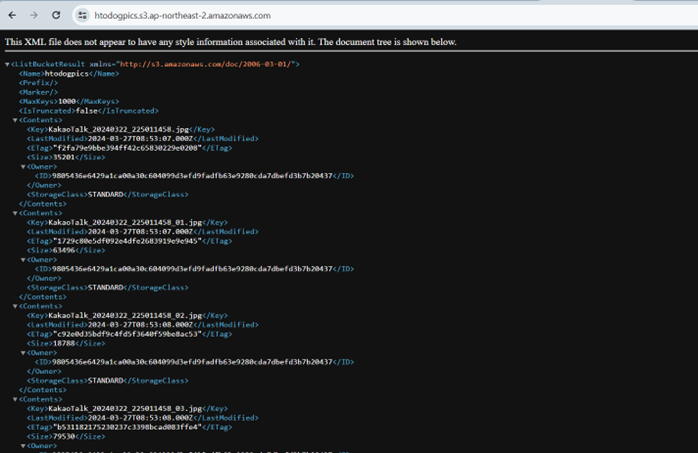Image resolution: width=698 pixels, height=453 pixels.
Task: Collapse the ListBucketResult root node
Action: click(7, 65)
